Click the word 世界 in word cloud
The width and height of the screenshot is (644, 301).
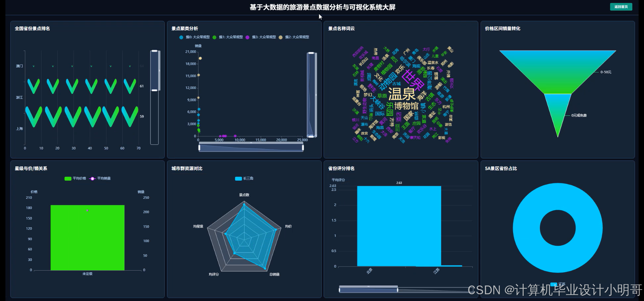tap(413, 80)
